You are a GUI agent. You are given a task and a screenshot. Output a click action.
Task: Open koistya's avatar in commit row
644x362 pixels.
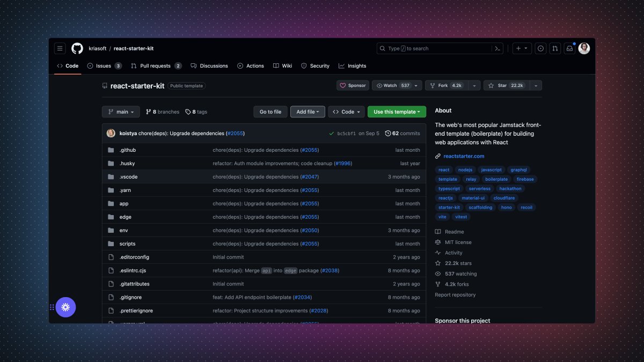coord(111,133)
